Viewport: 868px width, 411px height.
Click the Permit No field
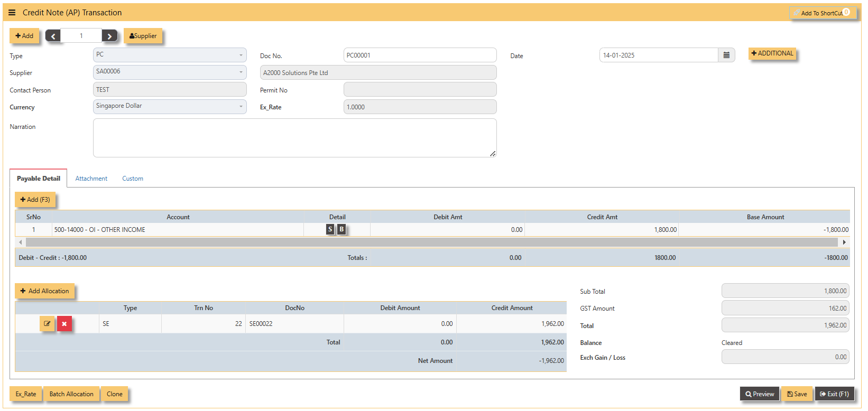420,89
